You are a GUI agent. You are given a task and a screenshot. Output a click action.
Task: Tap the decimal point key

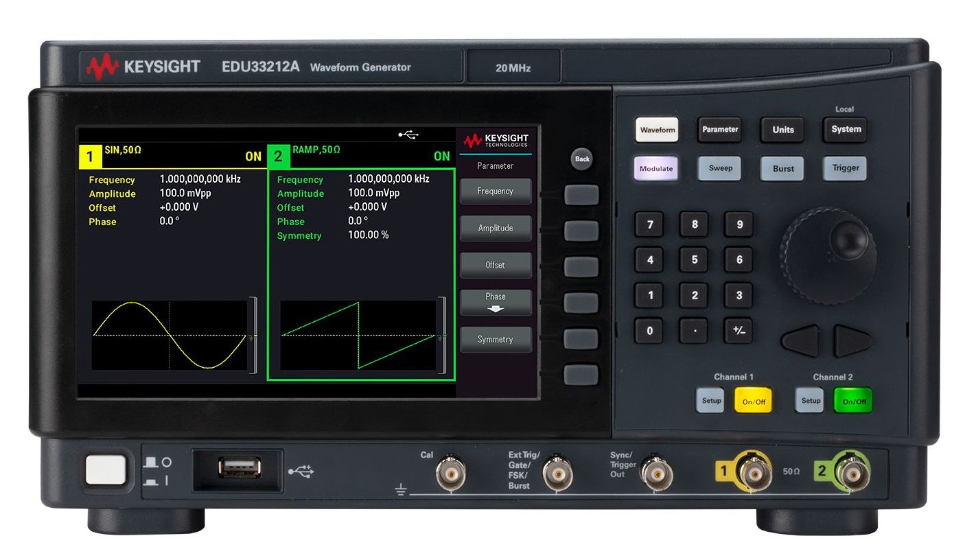coord(695,331)
